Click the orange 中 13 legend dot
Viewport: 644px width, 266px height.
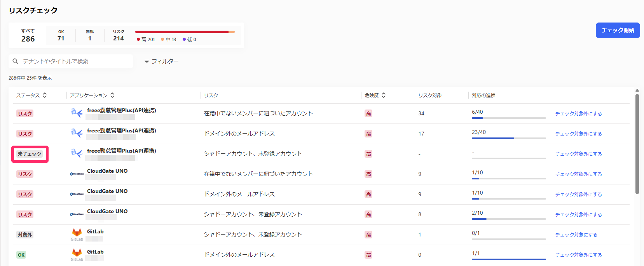click(162, 39)
